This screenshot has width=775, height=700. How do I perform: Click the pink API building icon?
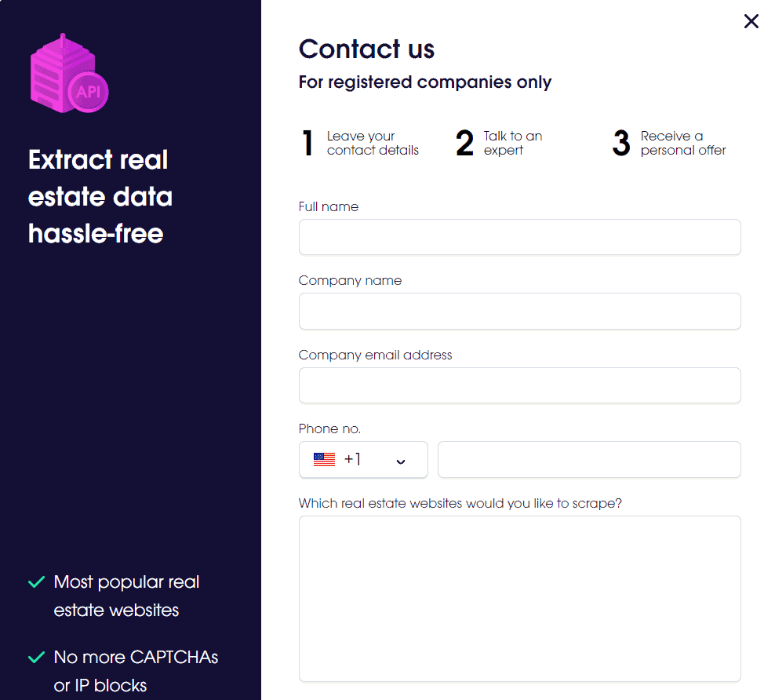click(x=69, y=73)
